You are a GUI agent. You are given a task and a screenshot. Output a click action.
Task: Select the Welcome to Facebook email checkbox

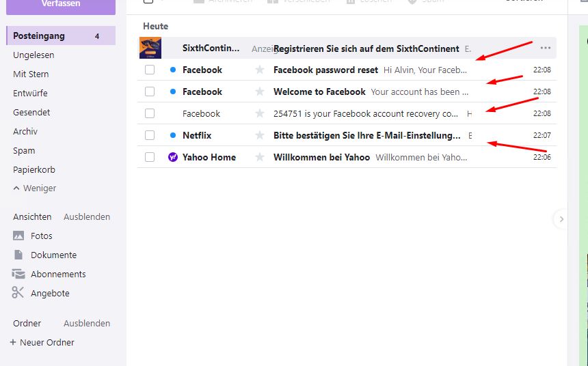click(x=150, y=91)
